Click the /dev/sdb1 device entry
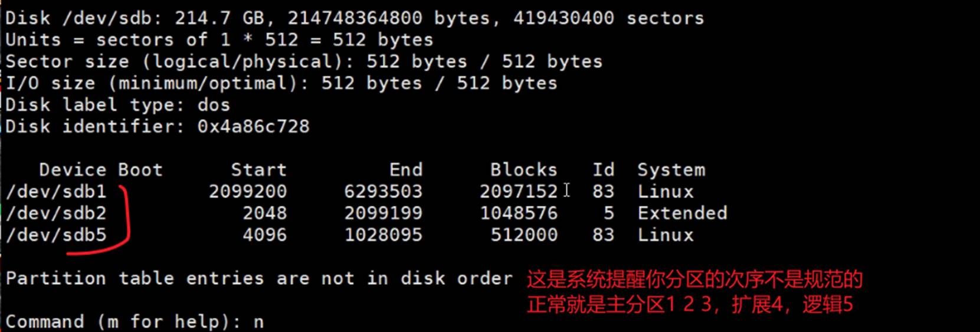 pyautogui.click(x=56, y=192)
